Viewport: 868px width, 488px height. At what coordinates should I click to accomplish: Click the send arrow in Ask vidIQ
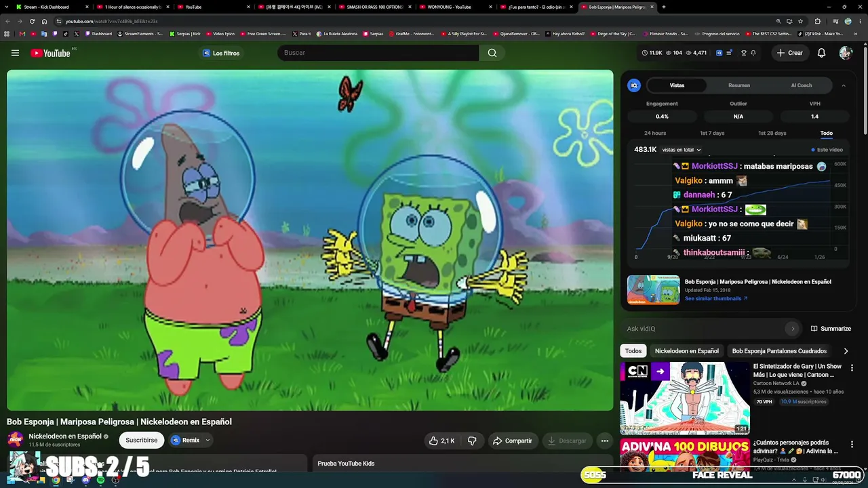[792, 329]
